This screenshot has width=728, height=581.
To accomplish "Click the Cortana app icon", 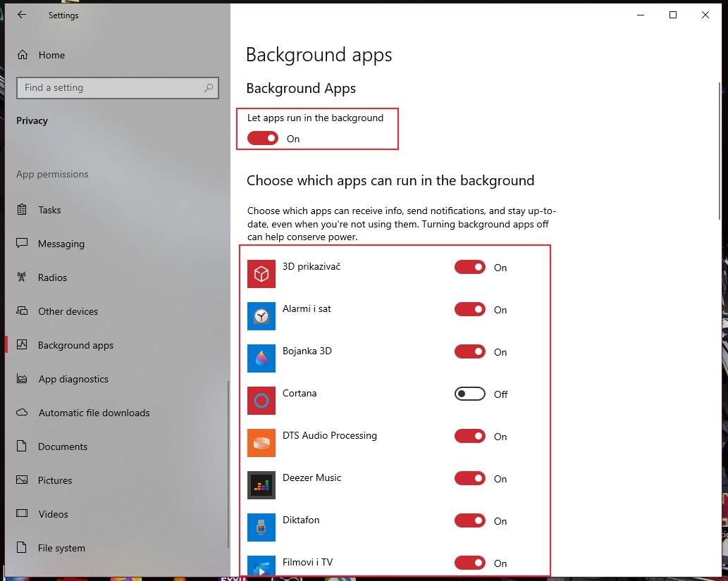I will [x=261, y=401].
